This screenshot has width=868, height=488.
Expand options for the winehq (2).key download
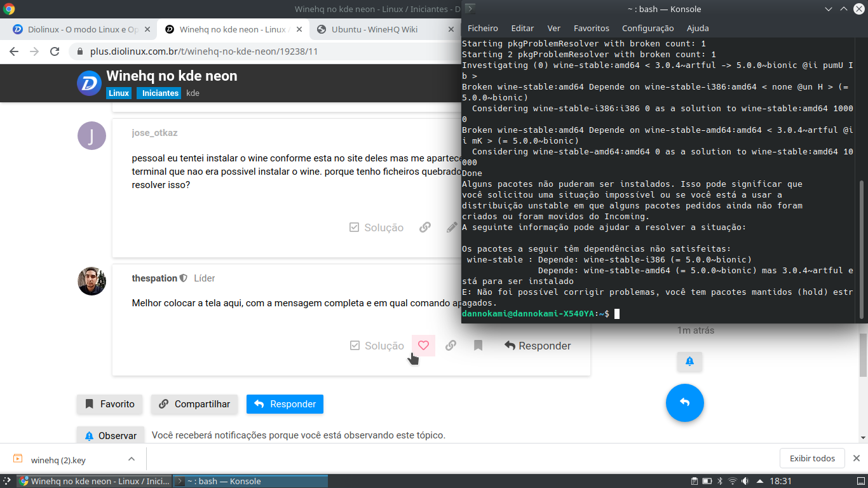pyautogui.click(x=132, y=459)
